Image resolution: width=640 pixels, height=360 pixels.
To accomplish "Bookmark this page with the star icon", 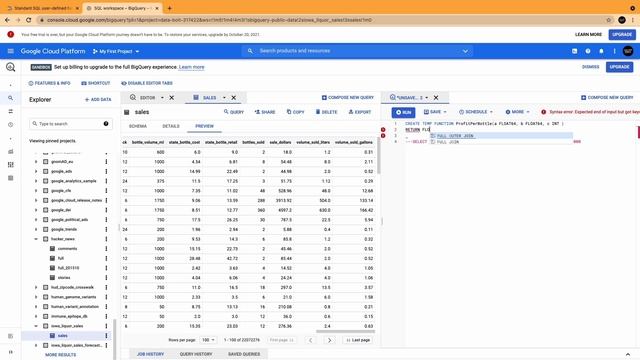I will tap(609, 20).
